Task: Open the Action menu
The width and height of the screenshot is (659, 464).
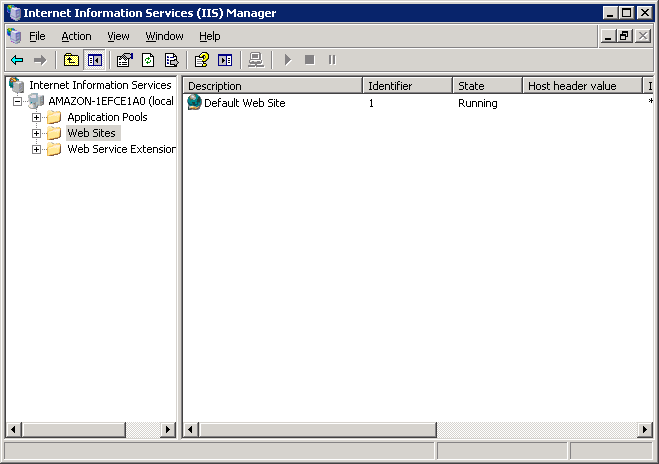Action: tap(76, 36)
